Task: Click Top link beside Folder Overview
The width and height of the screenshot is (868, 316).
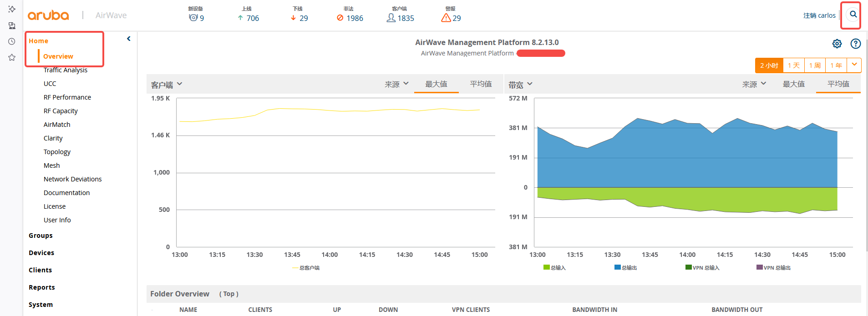Action: click(229, 294)
